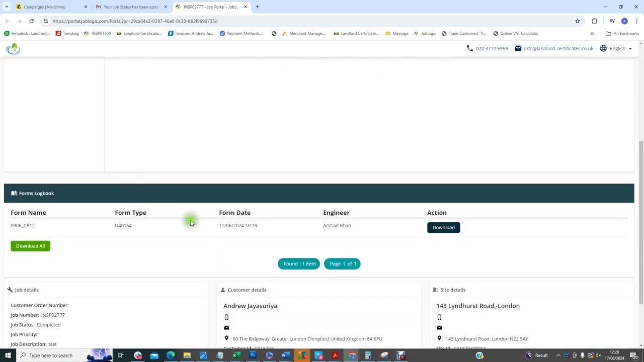
Task: Show more bookmarks via the double chevron
Action: (592, 33)
